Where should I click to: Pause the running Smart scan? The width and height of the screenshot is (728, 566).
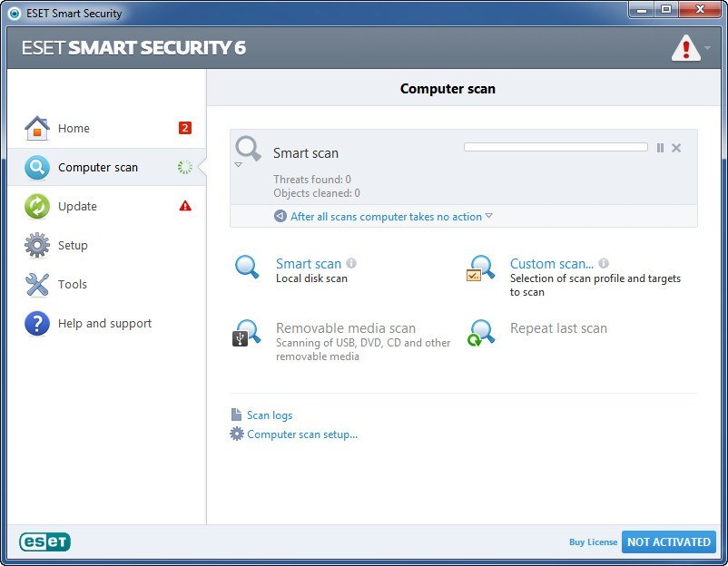660,146
